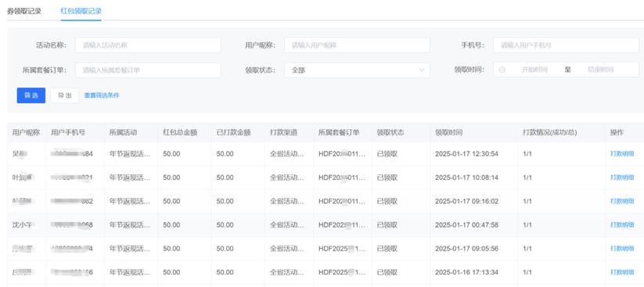Click the timestamp 2025-01-17 10:08:14

[466, 178]
